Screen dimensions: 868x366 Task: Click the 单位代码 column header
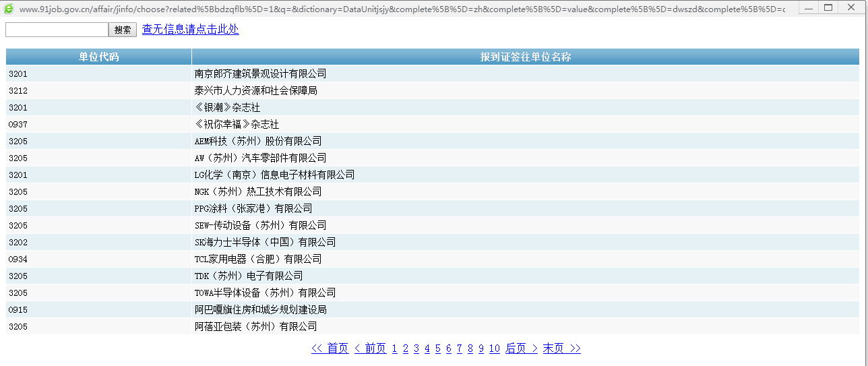[x=98, y=57]
